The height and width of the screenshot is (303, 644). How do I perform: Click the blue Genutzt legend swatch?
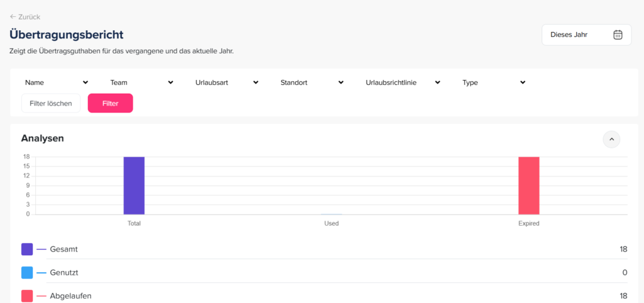[27, 273]
